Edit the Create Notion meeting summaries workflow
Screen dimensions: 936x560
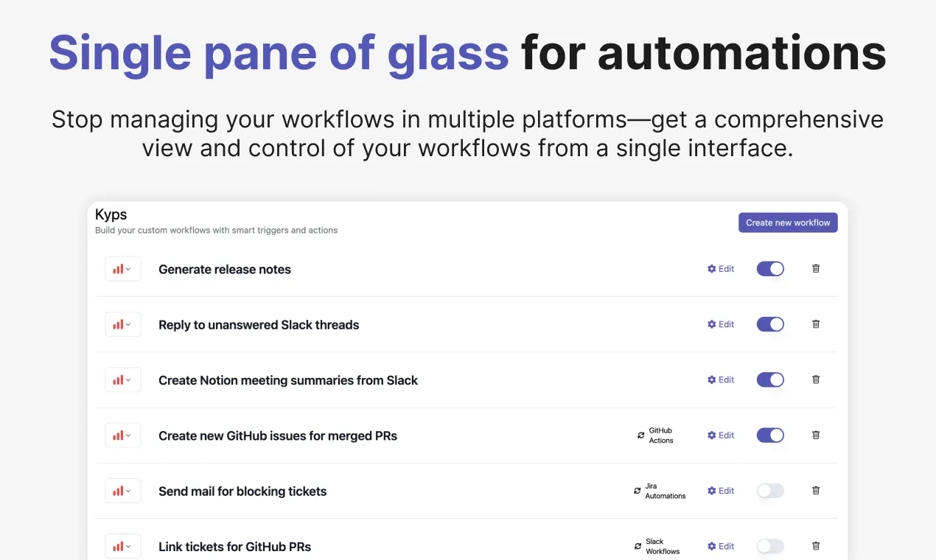(721, 380)
